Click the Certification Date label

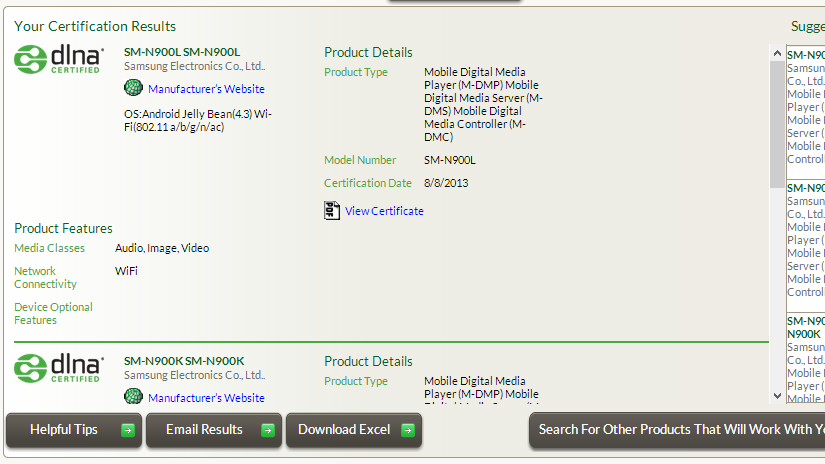(368, 183)
